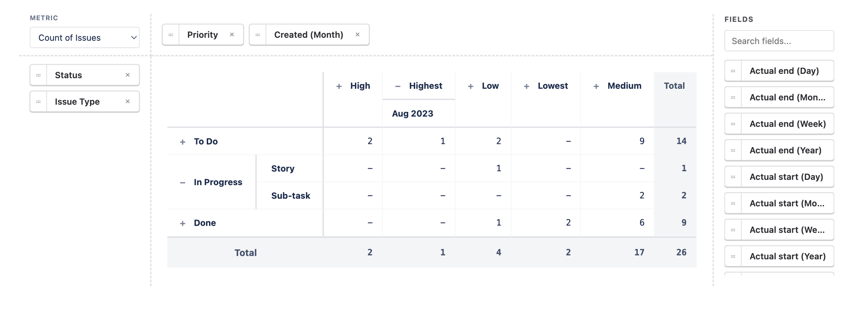Collapse the Highest priority column
Image resolution: width=868 pixels, height=312 pixels.
coord(398,86)
